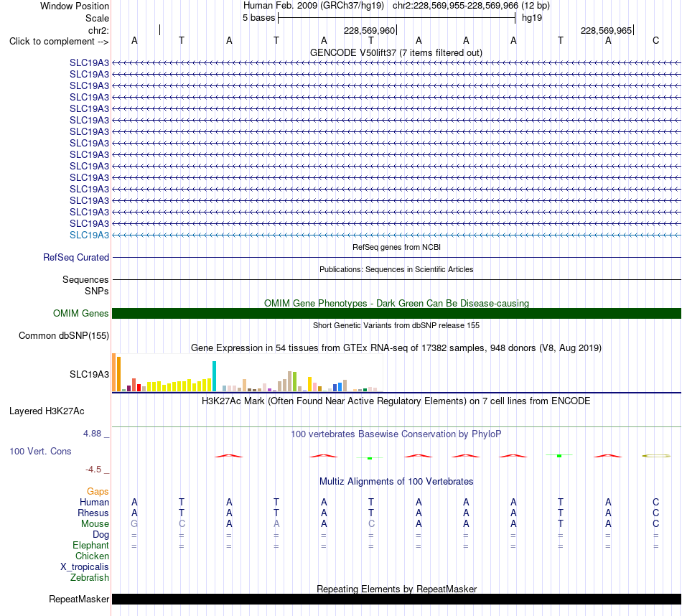Click the 'chr2:' ruler label
The image size is (682, 616).
98,30
